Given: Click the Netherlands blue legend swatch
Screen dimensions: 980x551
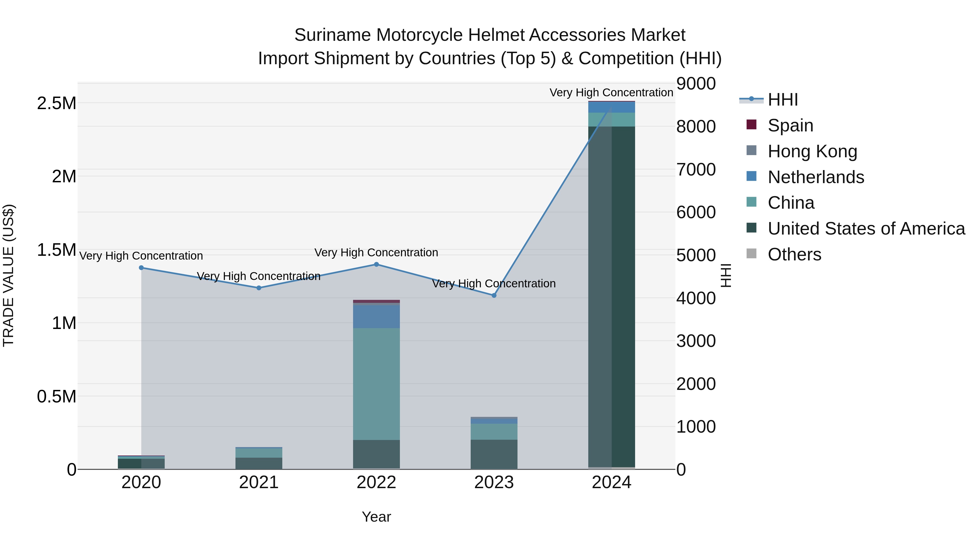Looking at the screenshot, I should click(x=751, y=176).
